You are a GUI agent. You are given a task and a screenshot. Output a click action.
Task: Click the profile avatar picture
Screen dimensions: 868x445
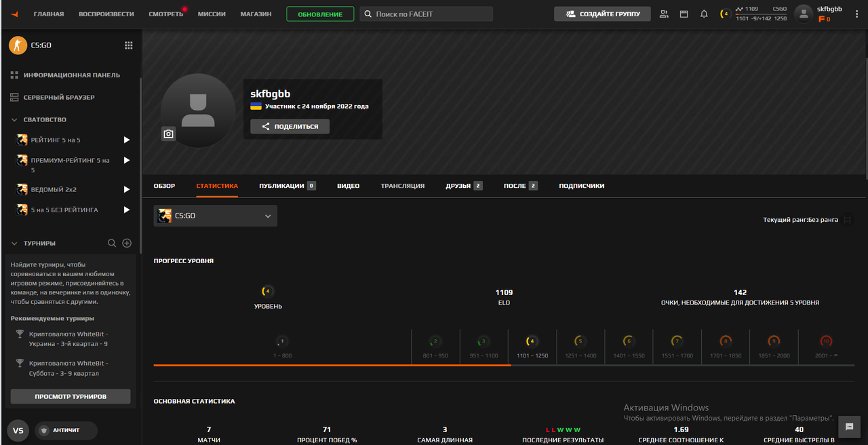[x=198, y=111]
